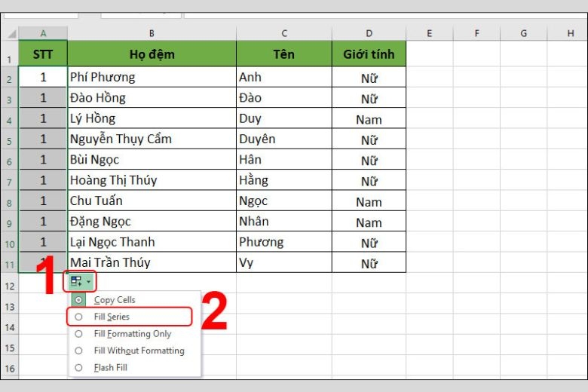Click the Tên header cell

point(284,54)
